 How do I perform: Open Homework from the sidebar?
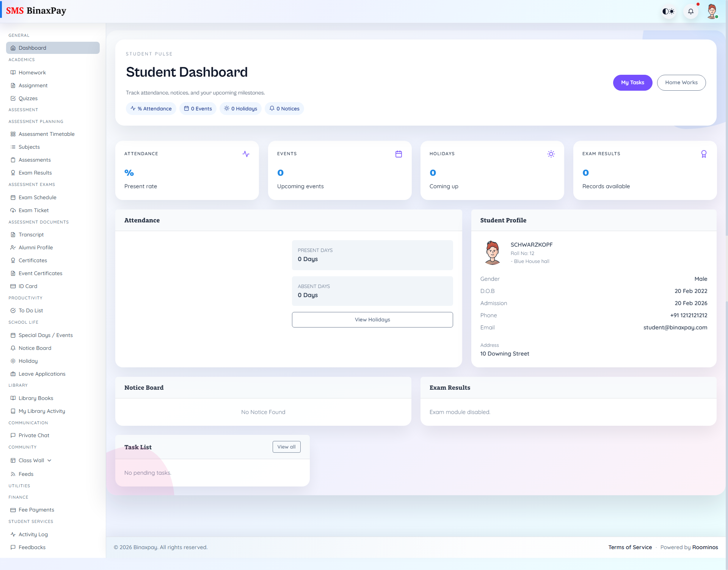(x=32, y=72)
